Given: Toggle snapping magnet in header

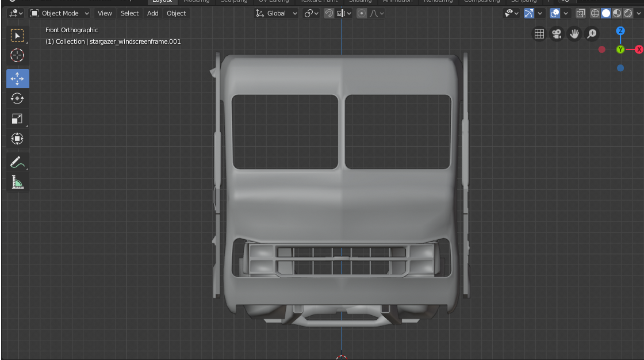Looking at the screenshot, I should (x=329, y=13).
